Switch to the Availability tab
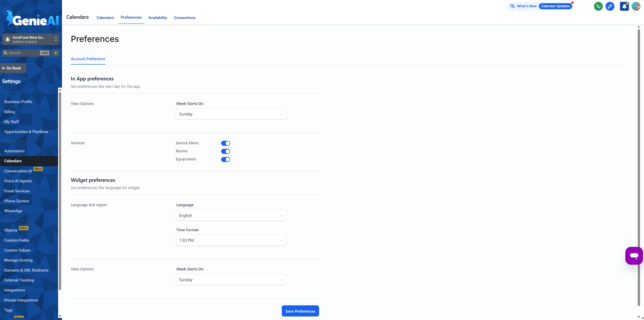The width and height of the screenshot is (644, 320). 158,17
